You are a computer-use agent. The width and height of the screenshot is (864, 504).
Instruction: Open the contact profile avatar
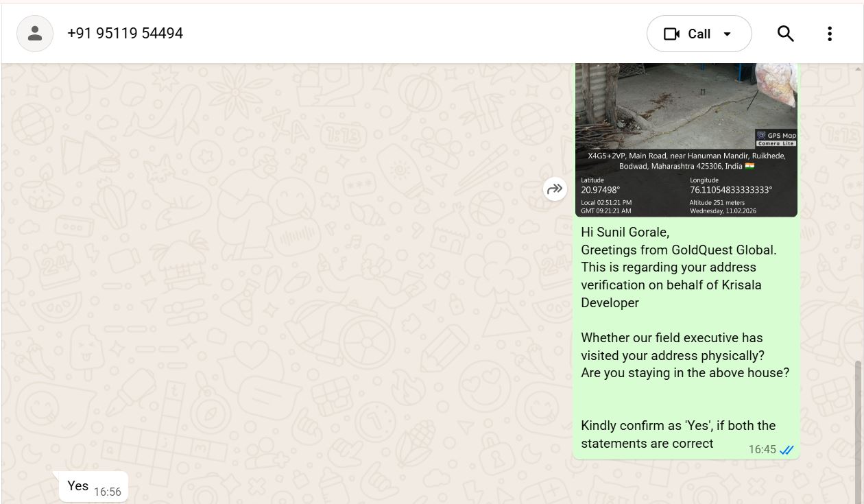click(35, 34)
